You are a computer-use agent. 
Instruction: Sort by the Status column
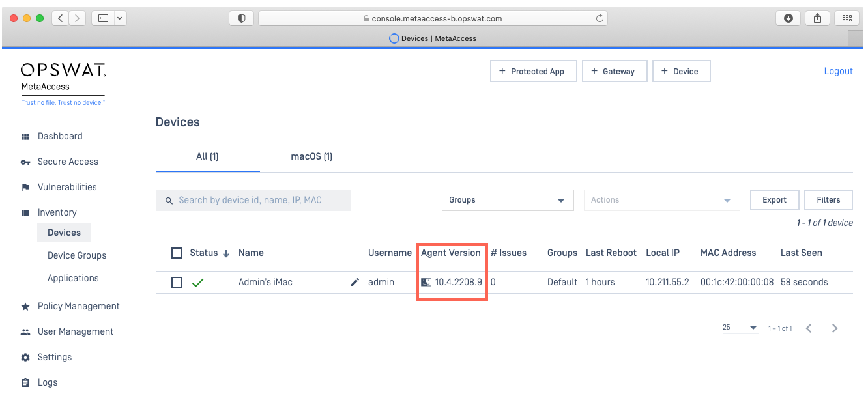(x=209, y=253)
